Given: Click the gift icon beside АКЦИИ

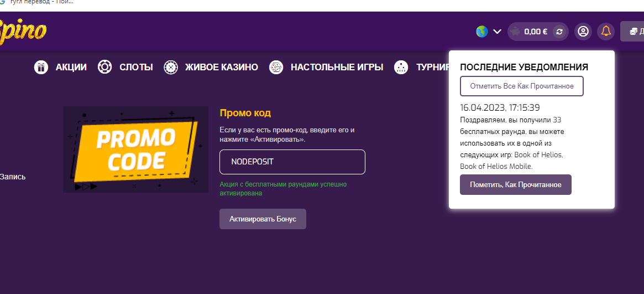Looking at the screenshot, I should coord(41,67).
